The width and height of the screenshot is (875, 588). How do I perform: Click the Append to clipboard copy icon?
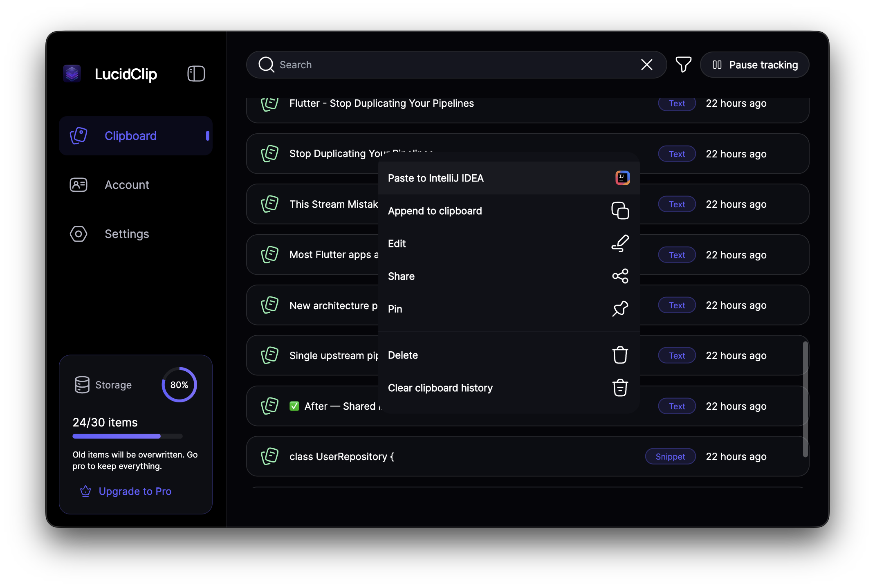(x=620, y=211)
